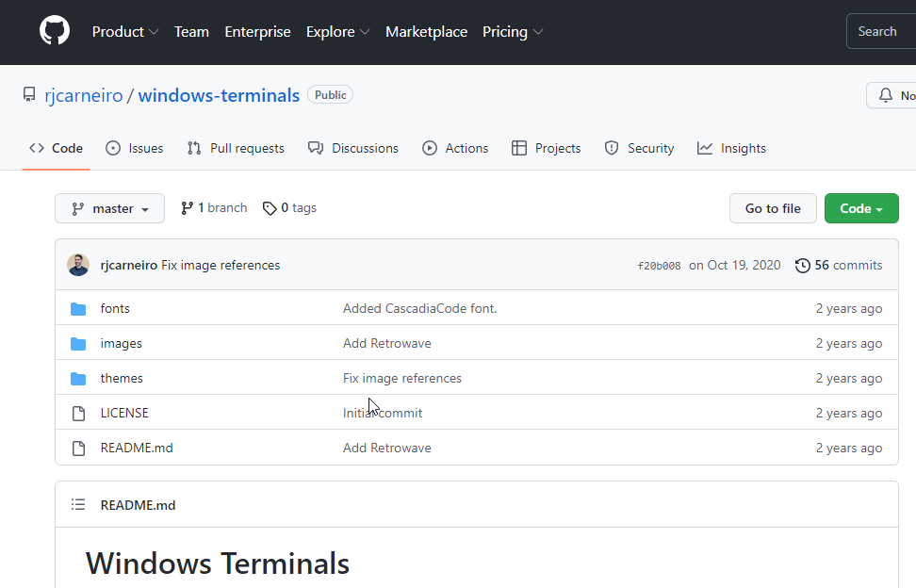Click the commit history clock icon
The image size is (916, 588).
pos(803,265)
